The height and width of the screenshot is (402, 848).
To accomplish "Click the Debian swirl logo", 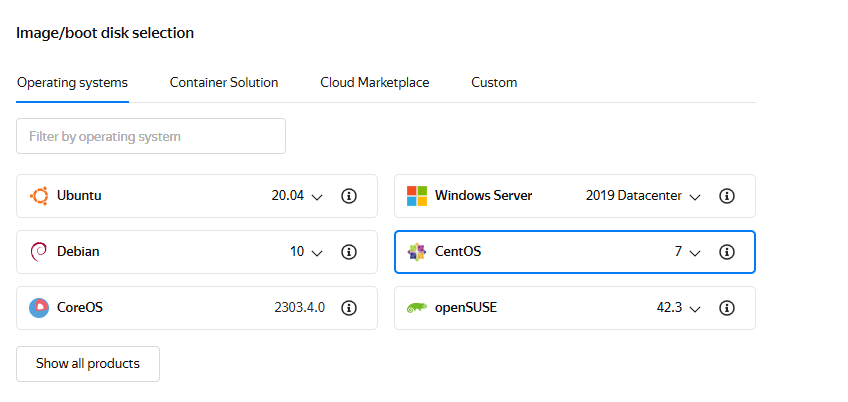I will pyautogui.click(x=39, y=252).
